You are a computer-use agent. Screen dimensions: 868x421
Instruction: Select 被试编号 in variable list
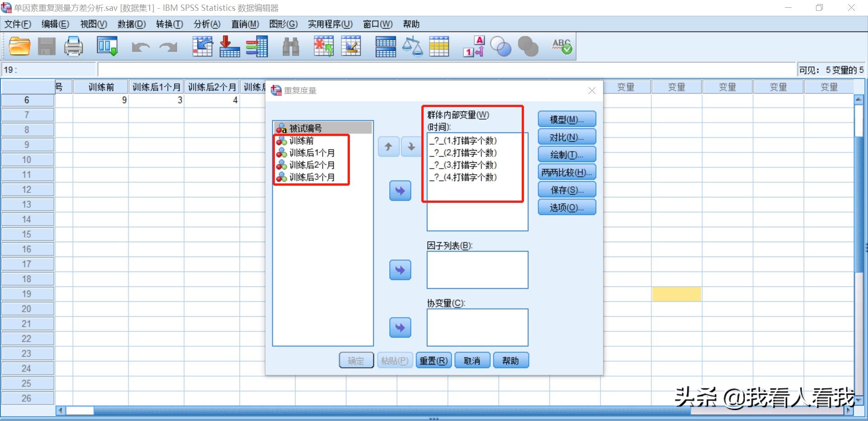tap(323, 128)
